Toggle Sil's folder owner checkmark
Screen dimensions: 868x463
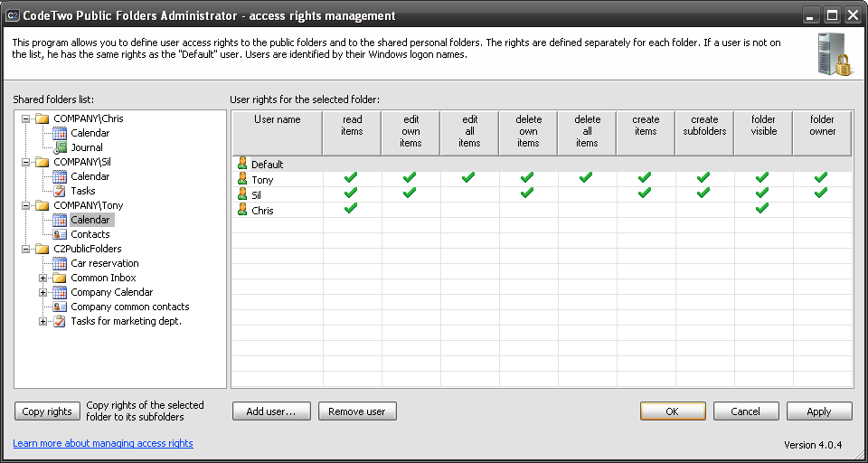[x=821, y=193]
